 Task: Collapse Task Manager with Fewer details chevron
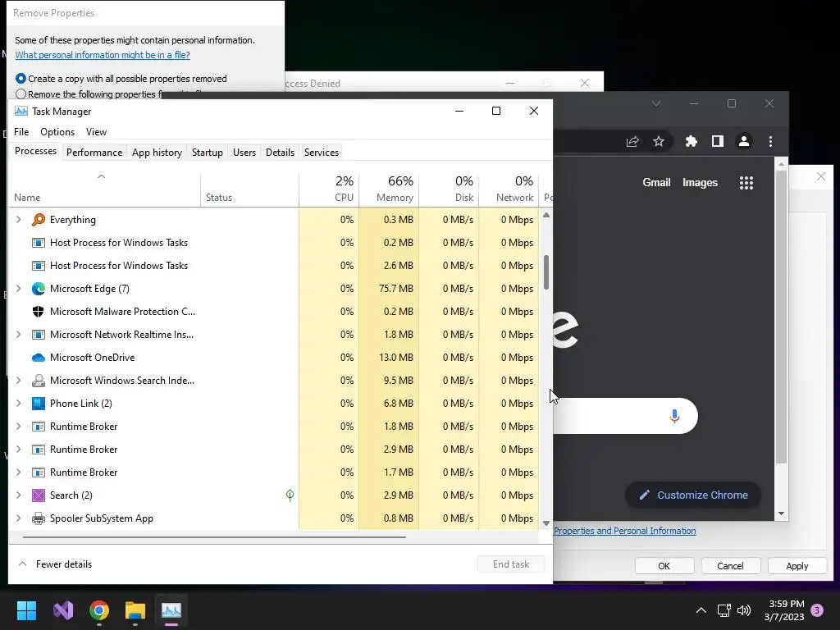pos(22,564)
